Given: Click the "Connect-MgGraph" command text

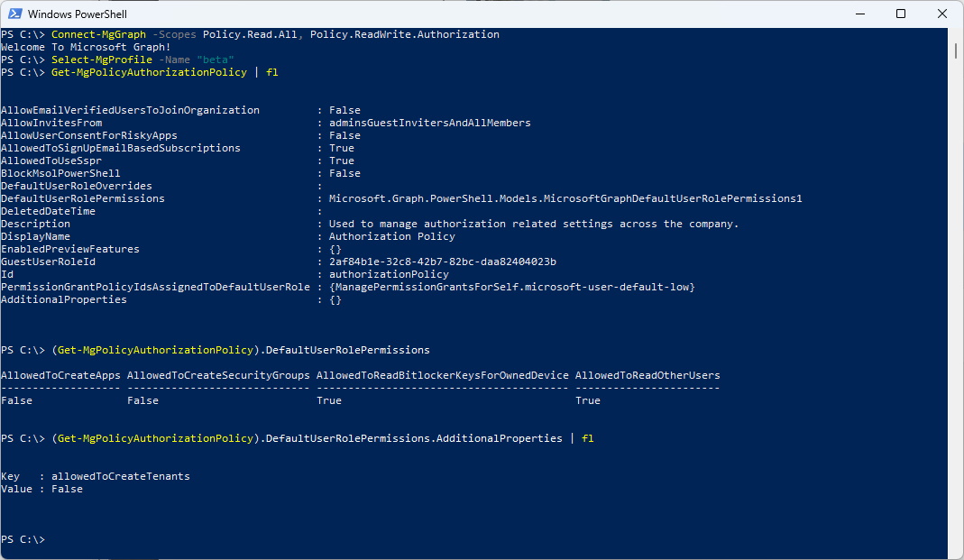Looking at the screenshot, I should point(98,34).
